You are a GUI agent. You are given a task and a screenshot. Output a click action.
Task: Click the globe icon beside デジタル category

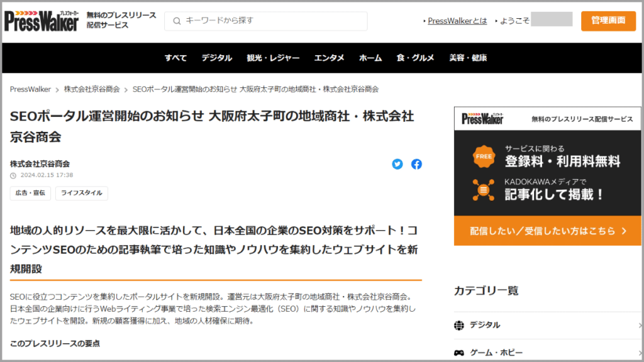click(459, 325)
